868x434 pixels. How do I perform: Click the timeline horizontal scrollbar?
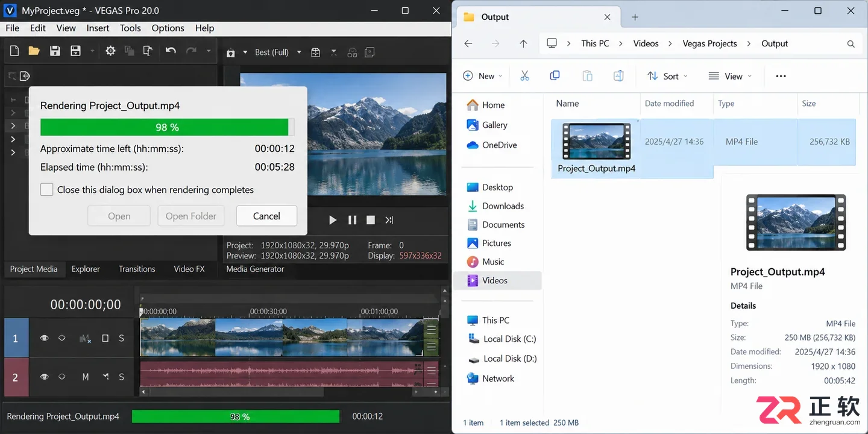click(x=235, y=392)
